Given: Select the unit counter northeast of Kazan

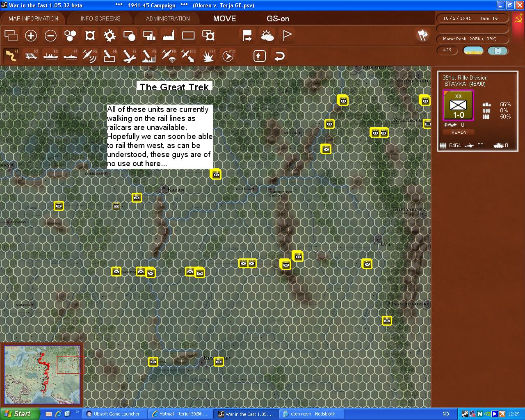Looking at the screenshot, I should (x=216, y=174).
